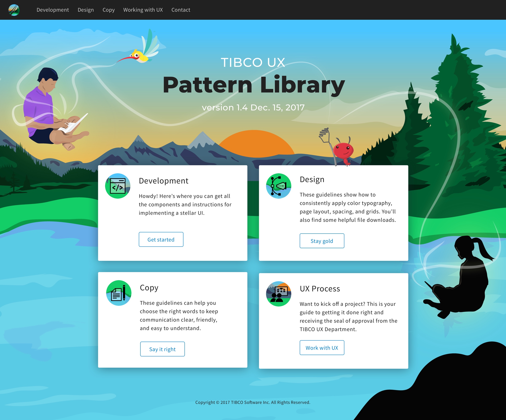
Task: Go to Copy in the top navigation
Action: [x=108, y=10]
